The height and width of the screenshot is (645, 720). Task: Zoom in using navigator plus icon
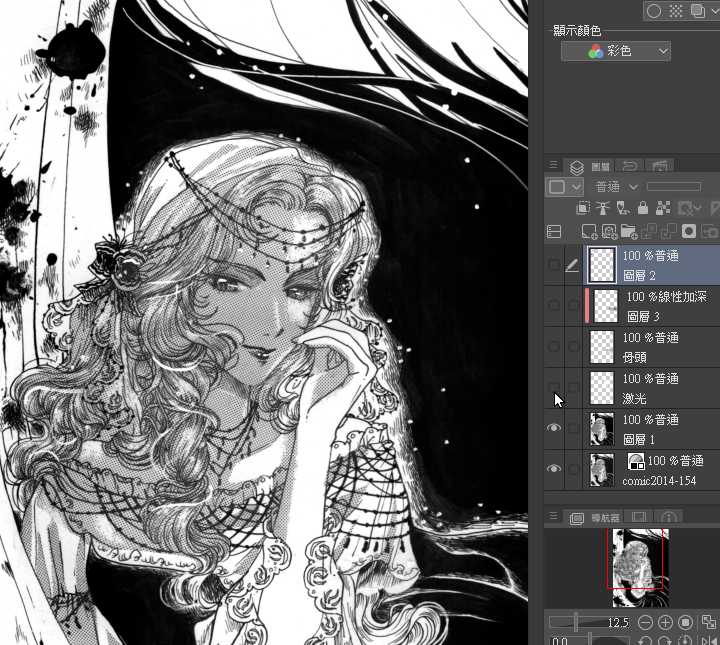click(665, 623)
